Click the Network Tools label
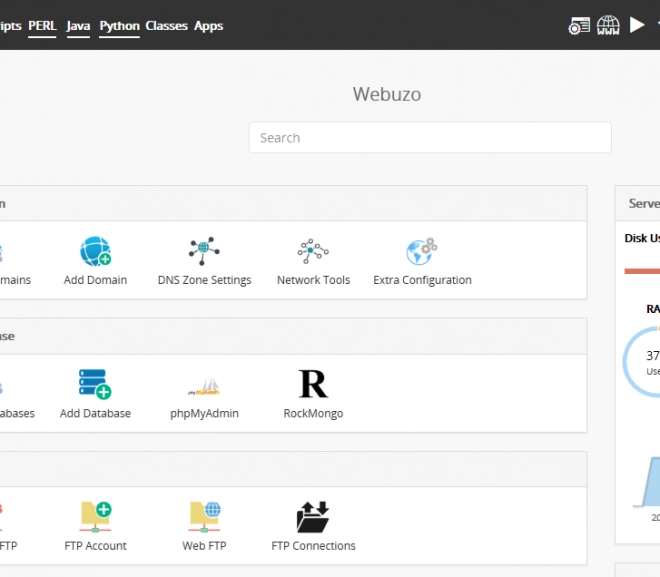This screenshot has width=660, height=577. coord(314,280)
